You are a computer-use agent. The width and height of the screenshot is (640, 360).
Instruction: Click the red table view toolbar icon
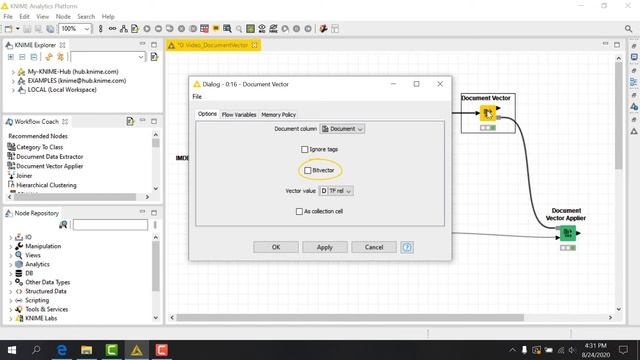click(x=204, y=29)
